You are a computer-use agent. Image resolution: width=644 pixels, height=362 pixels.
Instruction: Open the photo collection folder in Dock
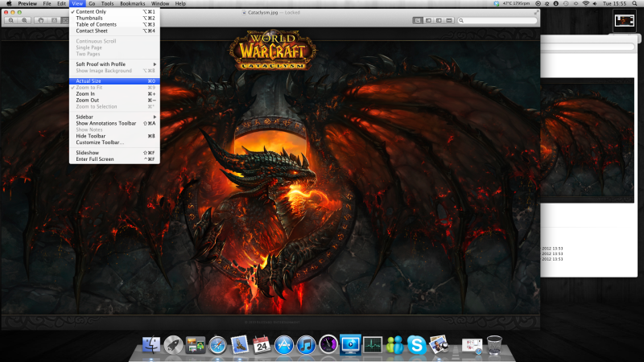(195, 345)
